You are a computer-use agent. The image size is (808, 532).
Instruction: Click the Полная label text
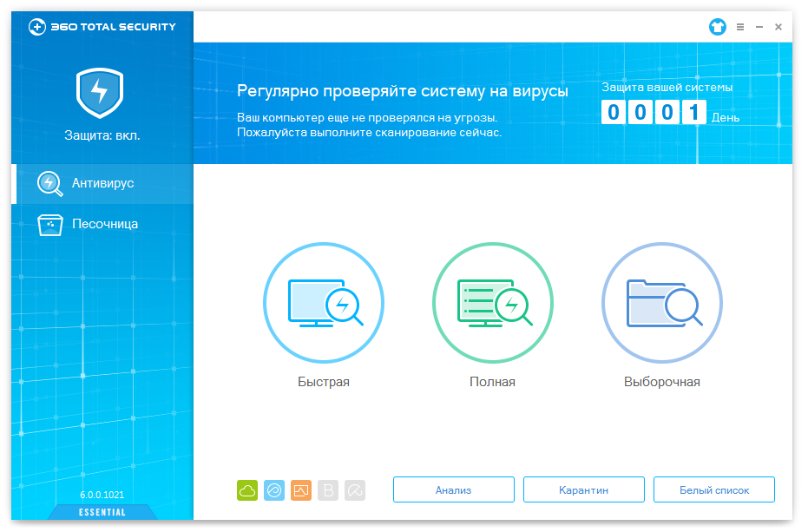click(x=493, y=382)
